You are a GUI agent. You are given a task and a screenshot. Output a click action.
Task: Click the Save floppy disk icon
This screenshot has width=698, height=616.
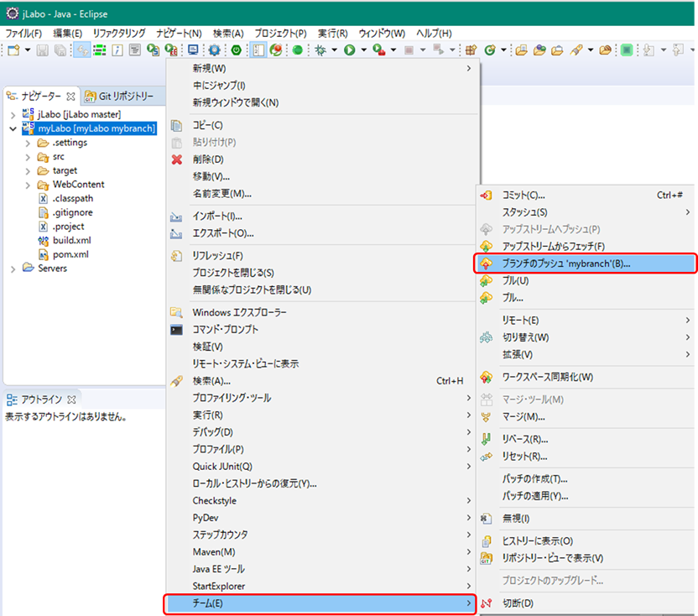tap(42, 50)
